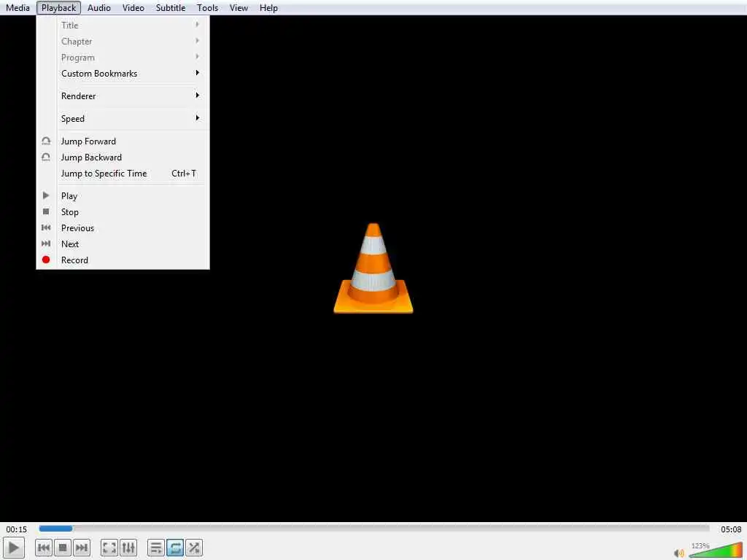
Task: Toggle the shuffle/random button
Action: coord(194,548)
